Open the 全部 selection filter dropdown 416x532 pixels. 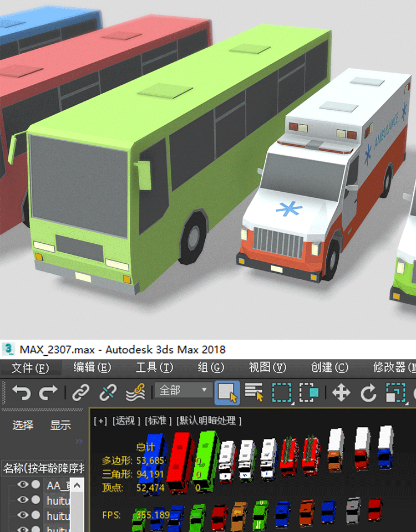182,390
